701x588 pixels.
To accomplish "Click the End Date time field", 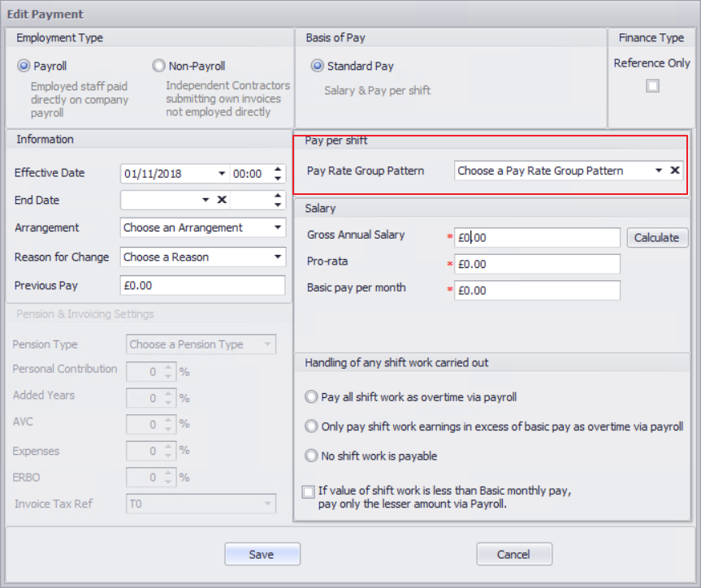I will 250,200.
